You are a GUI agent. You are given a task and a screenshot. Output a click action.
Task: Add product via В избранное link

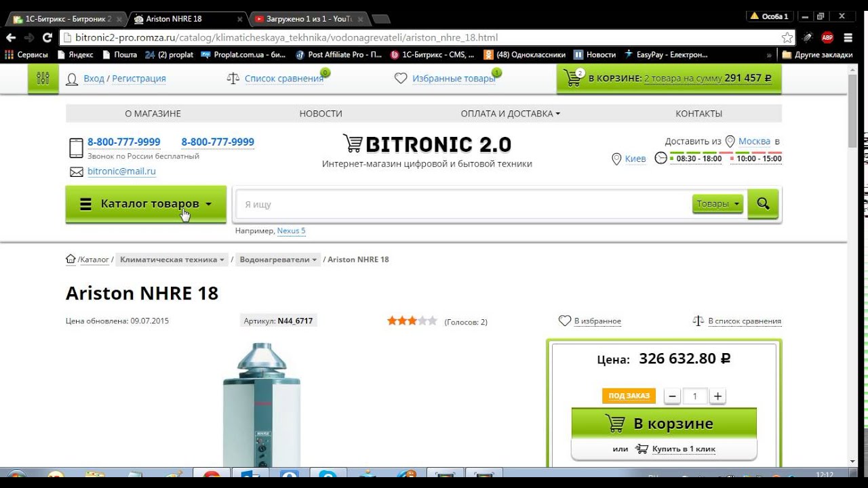[x=597, y=321]
